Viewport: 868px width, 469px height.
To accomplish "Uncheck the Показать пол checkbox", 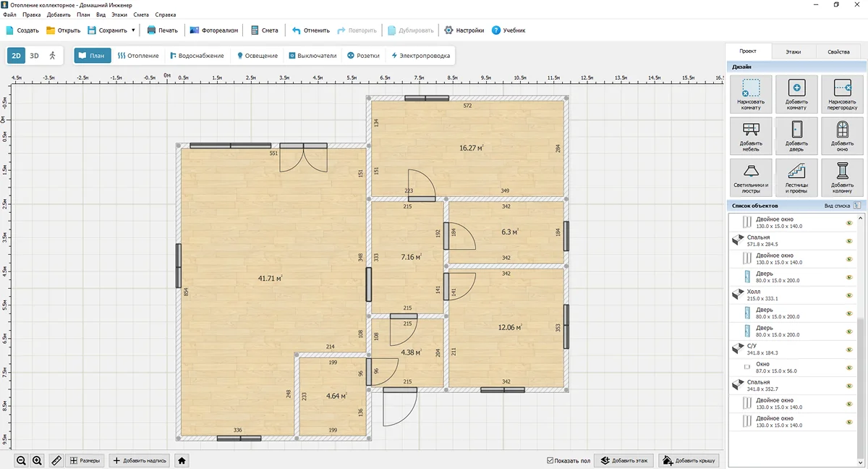I will pyautogui.click(x=550, y=460).
